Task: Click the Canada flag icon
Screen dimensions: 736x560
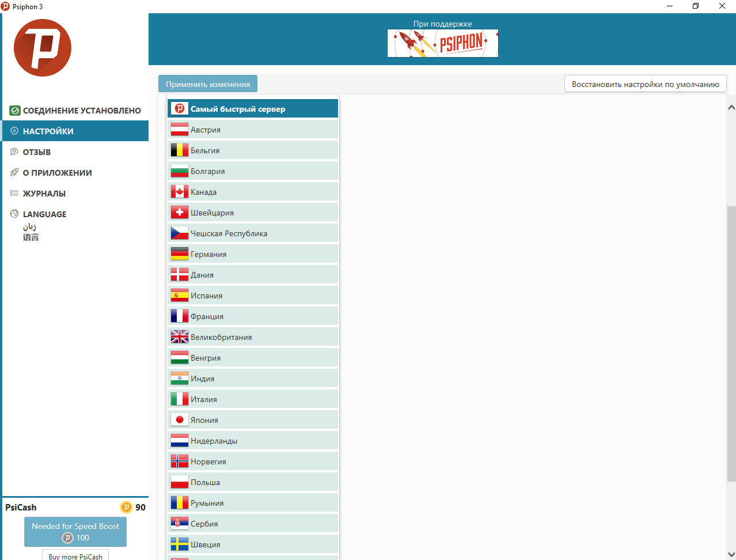Action: coord(180,192)
